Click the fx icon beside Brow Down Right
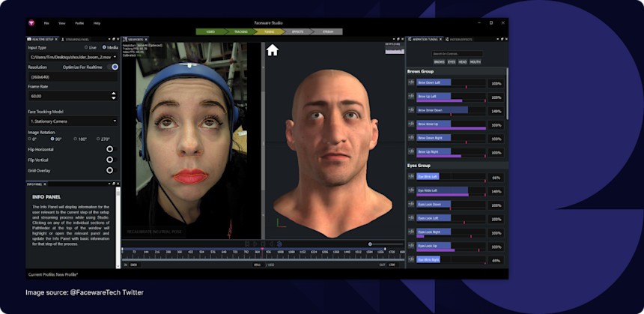The image size is (644, 314). pos(410,138)
